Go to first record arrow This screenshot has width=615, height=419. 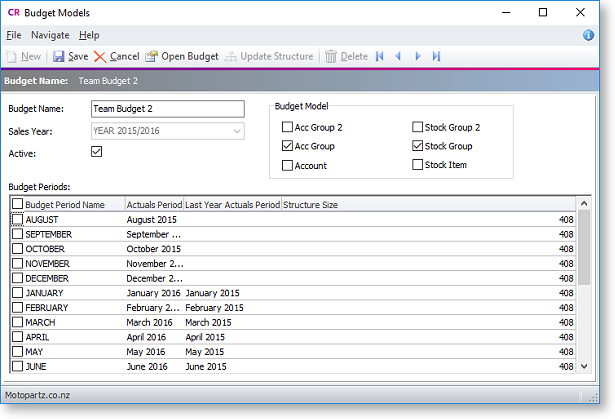379,56
